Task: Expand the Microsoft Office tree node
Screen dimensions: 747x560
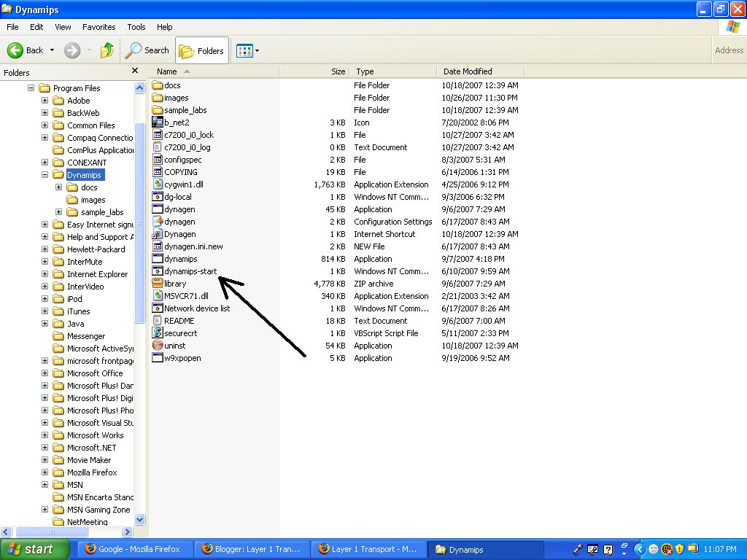Action: [44, 373]
